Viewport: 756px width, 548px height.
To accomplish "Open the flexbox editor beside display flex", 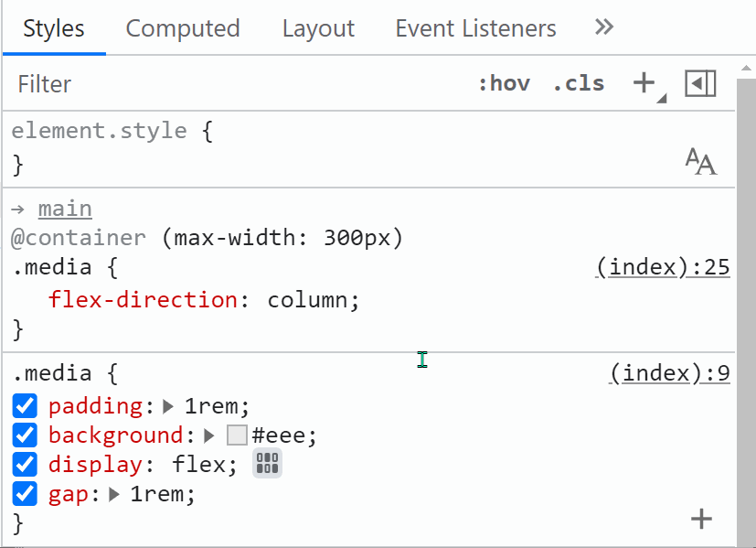I will tap(266, 464).
